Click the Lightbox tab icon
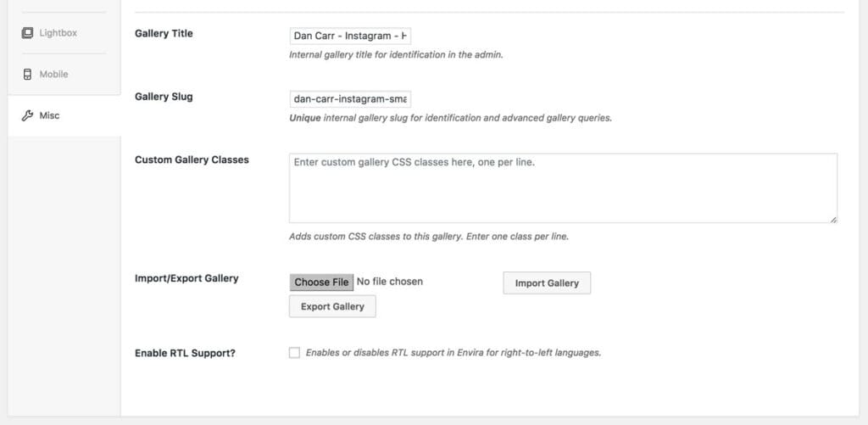868x425 pixels. [x=27, y=33]
